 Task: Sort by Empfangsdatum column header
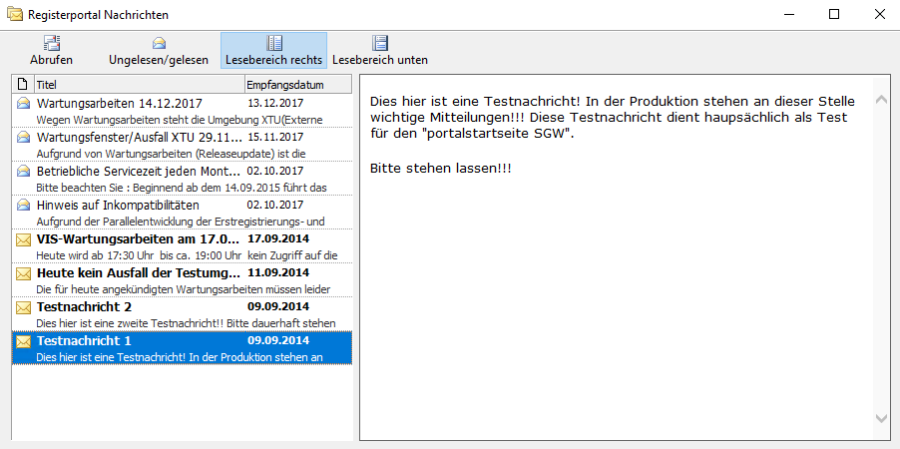(296, 85)
